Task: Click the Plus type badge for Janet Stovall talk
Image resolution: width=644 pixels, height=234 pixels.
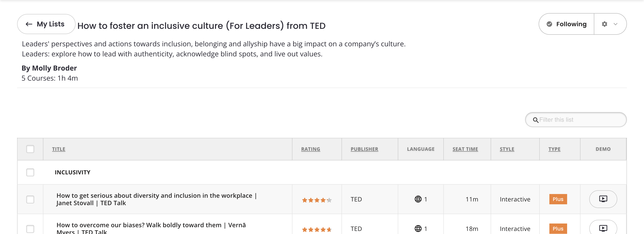Action: click(558, 199)
